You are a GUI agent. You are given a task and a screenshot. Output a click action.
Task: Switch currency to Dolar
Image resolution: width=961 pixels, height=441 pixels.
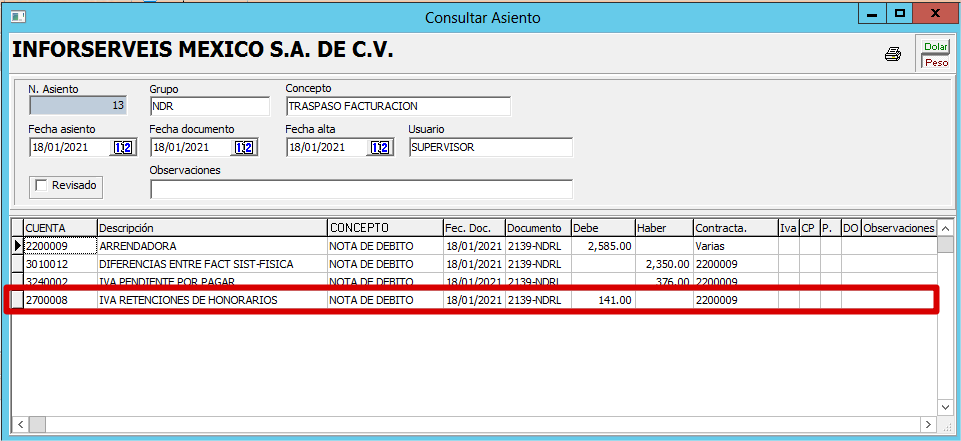935,47
